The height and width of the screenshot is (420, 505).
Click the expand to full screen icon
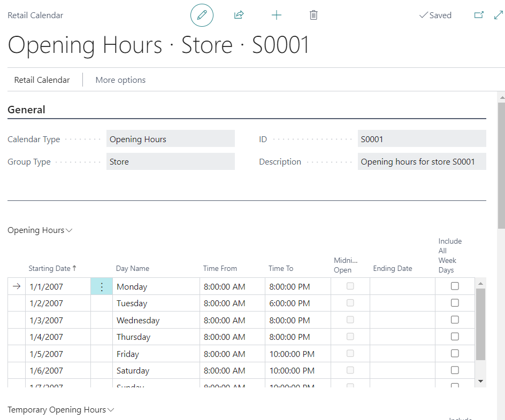click(x=498, y=15)
